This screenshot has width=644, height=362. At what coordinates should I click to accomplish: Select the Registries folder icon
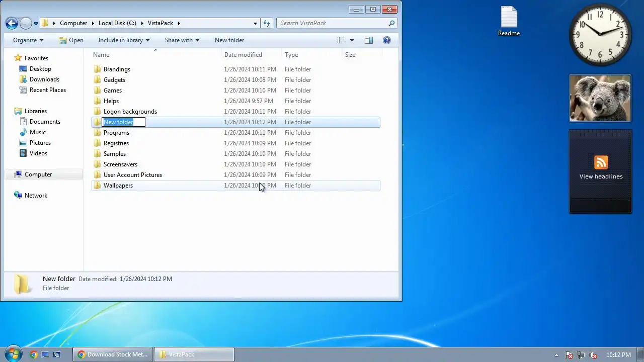point(98,143)
